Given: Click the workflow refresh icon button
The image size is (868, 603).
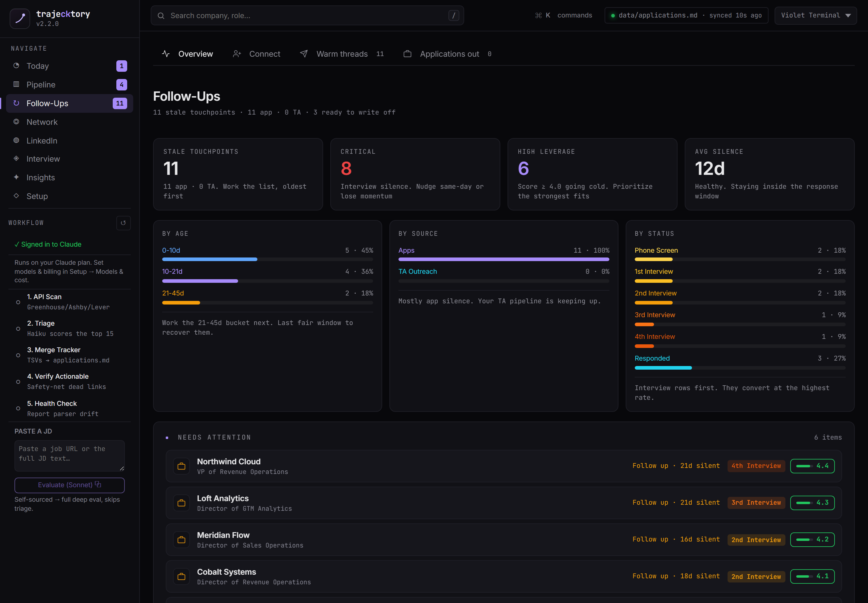Looking at the screenshot, I should (x=123, y=223).
